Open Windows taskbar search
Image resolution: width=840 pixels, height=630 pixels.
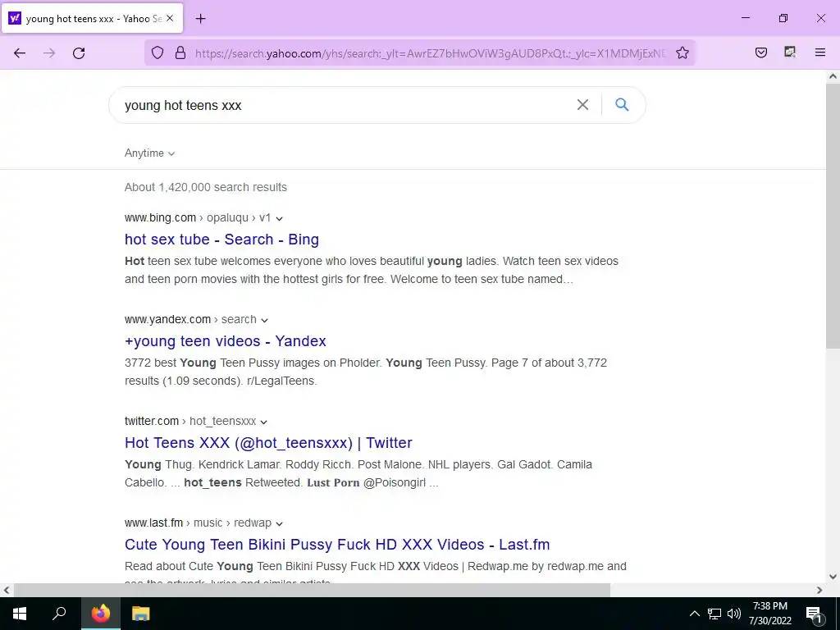[59, 614]
